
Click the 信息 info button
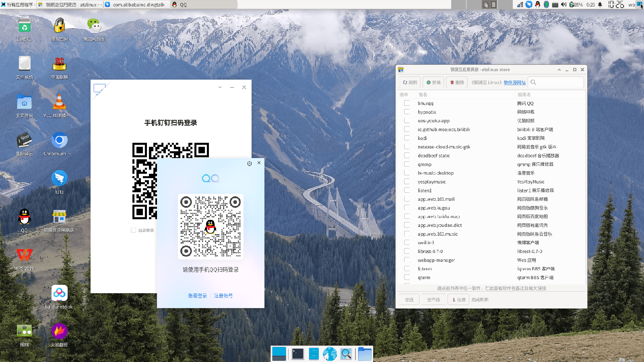(x=459, y=300)
